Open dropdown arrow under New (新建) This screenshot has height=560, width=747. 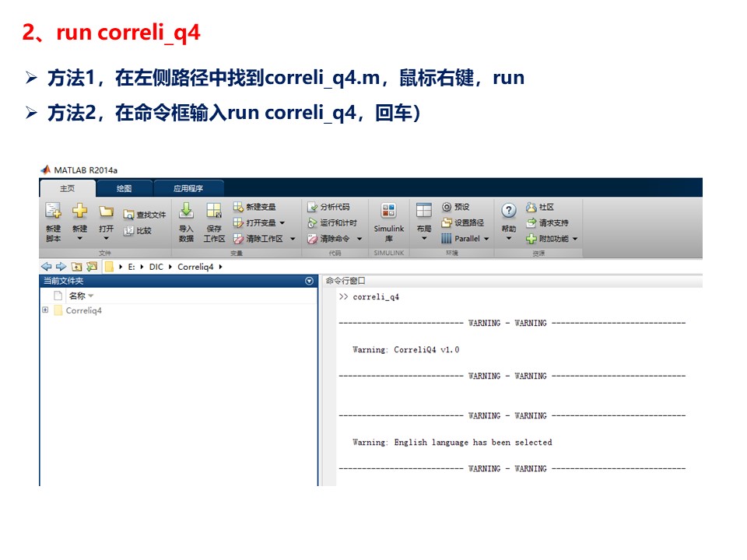pyautogui.click(x=79, y=238)
